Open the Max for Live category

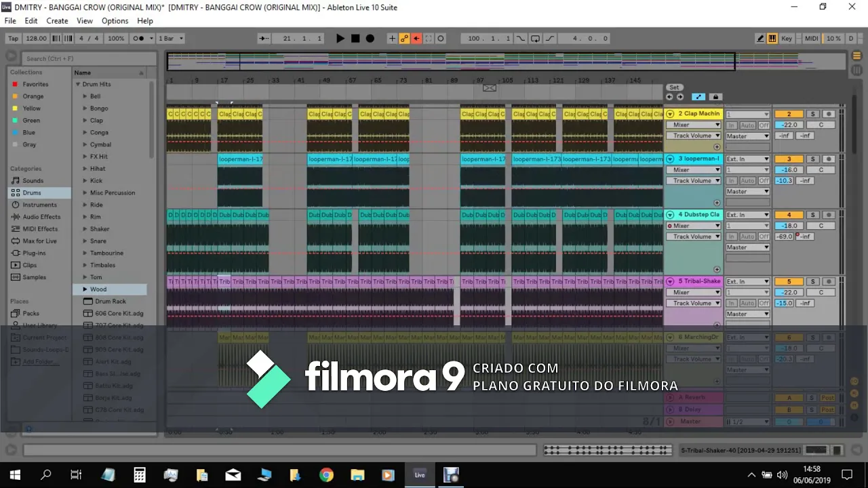[39, 241]
